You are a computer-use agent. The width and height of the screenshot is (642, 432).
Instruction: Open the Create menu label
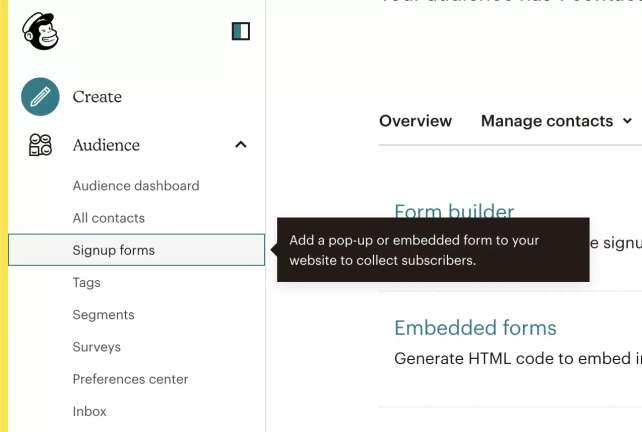[97, 97]
